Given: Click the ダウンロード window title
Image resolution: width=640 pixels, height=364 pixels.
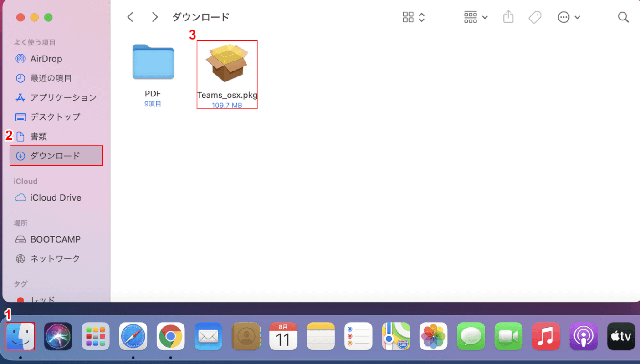Looking at the screenshot, I should click(201, 17).
